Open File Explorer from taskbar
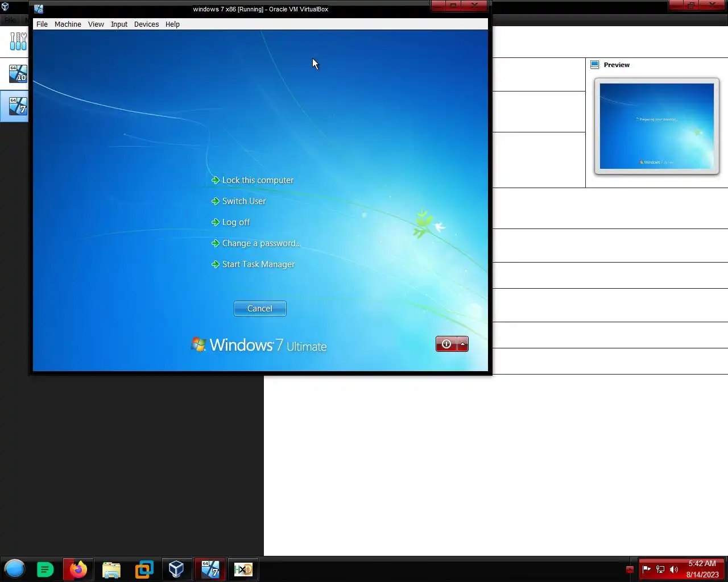728x582 pixels. click(x=111, y=569)
